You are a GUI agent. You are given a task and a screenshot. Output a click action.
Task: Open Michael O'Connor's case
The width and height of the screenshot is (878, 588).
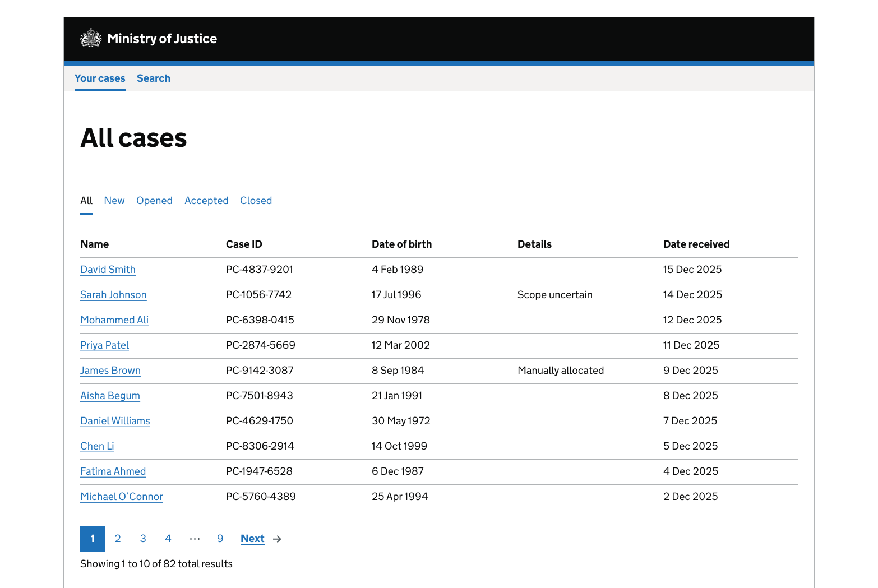point(122,497)
